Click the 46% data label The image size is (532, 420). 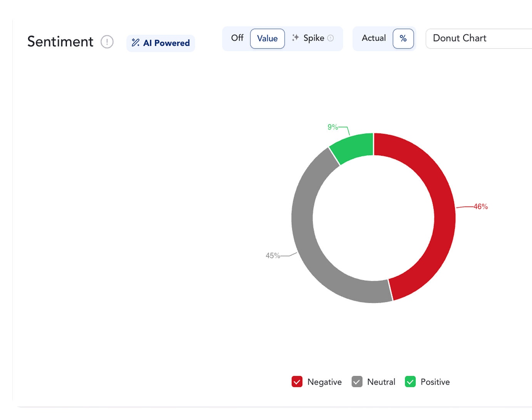tap(480, 207)
